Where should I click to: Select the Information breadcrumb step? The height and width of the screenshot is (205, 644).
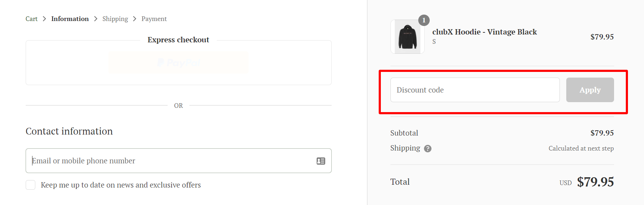(x=70, y=19)
